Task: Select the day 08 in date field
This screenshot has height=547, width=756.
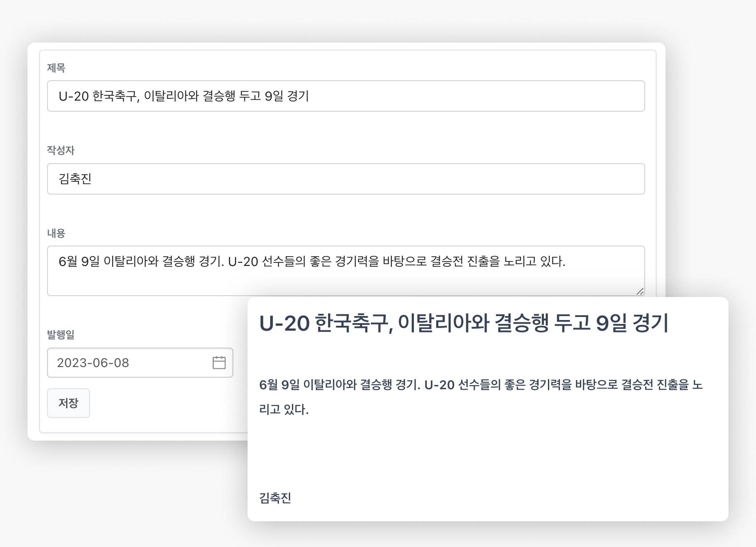Action: tap(121, 363)
